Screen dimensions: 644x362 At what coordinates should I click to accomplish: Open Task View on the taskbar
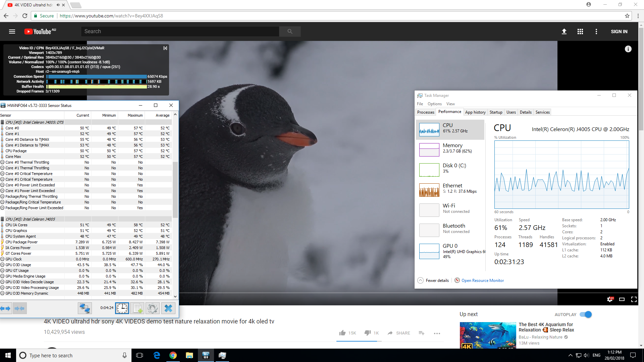140,355
